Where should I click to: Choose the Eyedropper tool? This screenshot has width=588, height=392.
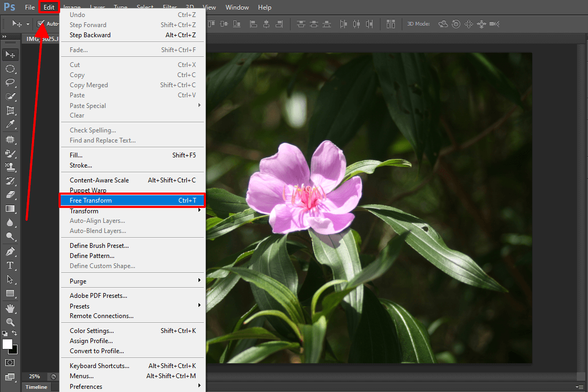(x=10, y=124)
